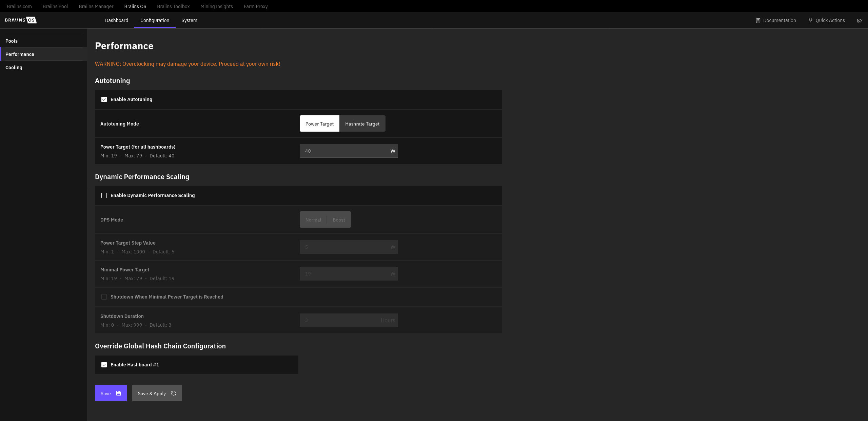
Task: Open Pools in the sidebar
Action: click(12, 41)
